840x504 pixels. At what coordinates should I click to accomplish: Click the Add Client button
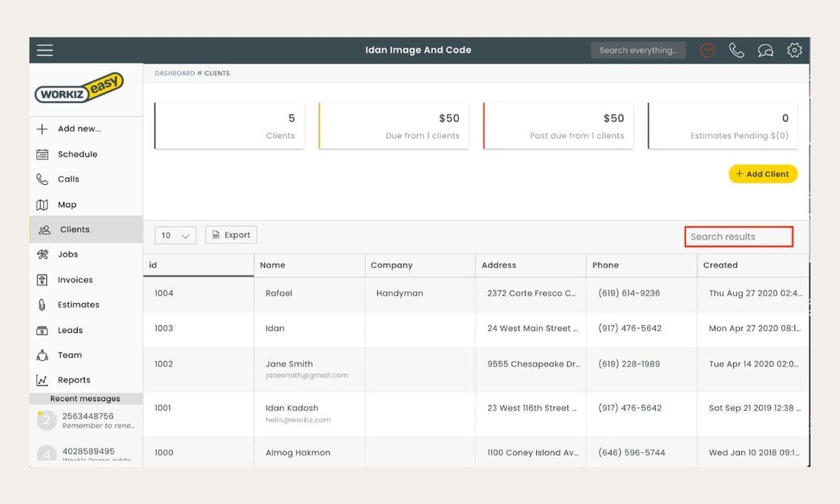tap(763, 174)
